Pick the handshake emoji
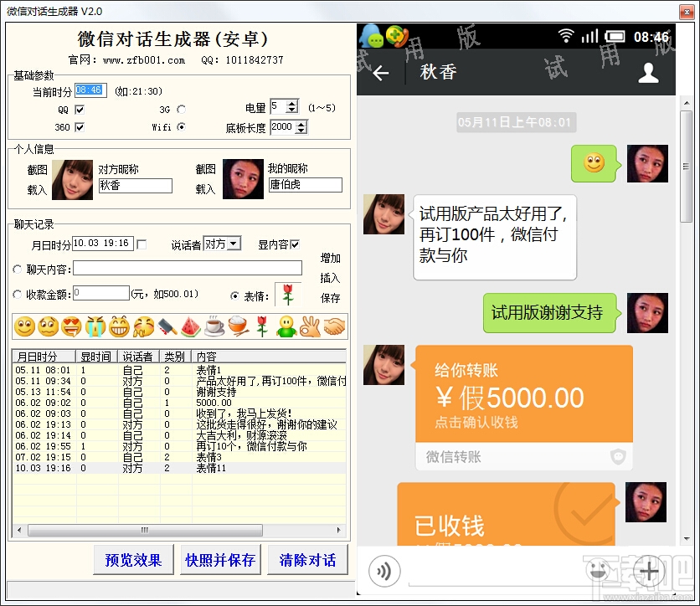This screenshot has width=700, height=606. tap(334, 326)
